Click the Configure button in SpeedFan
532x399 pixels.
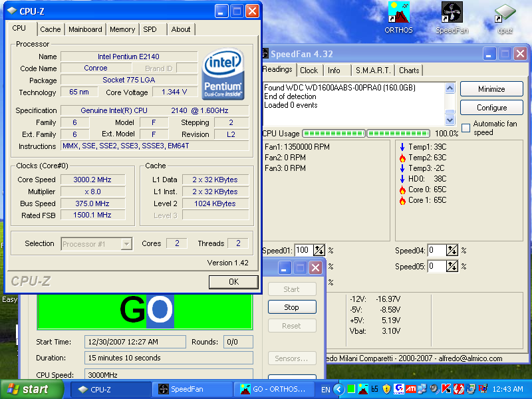click(491, 108)
